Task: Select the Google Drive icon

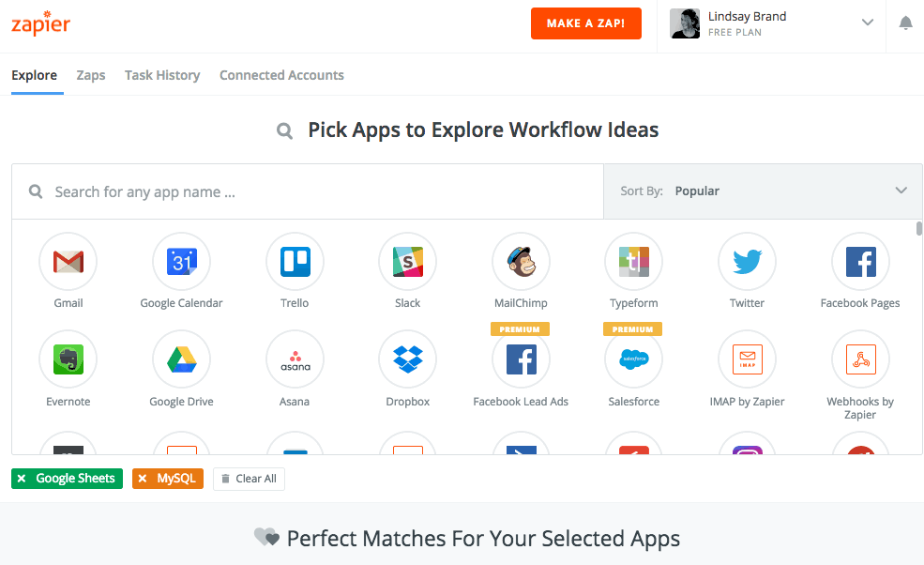Action: click(x=181, y=359)
